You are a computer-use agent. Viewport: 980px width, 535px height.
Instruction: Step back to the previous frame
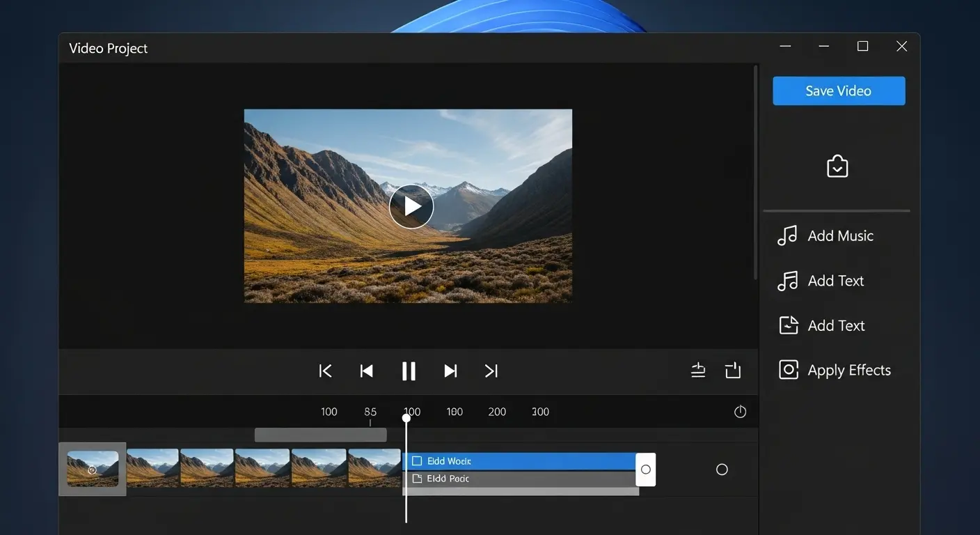point(366,371)
